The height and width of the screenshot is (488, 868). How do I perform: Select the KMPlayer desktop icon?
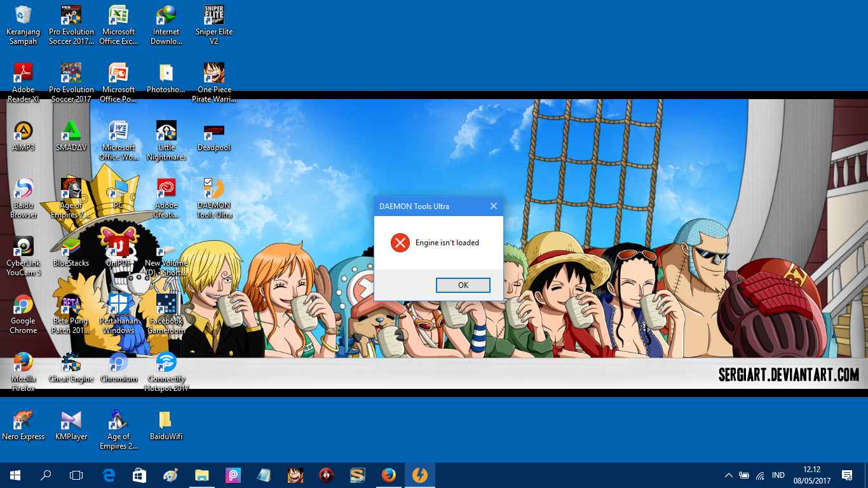71,425
